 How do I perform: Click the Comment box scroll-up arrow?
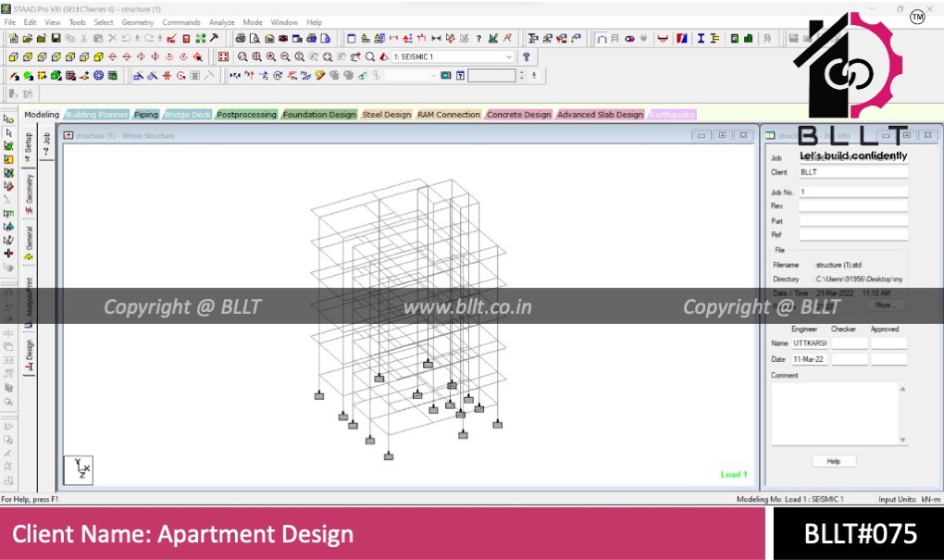[902, 389]
